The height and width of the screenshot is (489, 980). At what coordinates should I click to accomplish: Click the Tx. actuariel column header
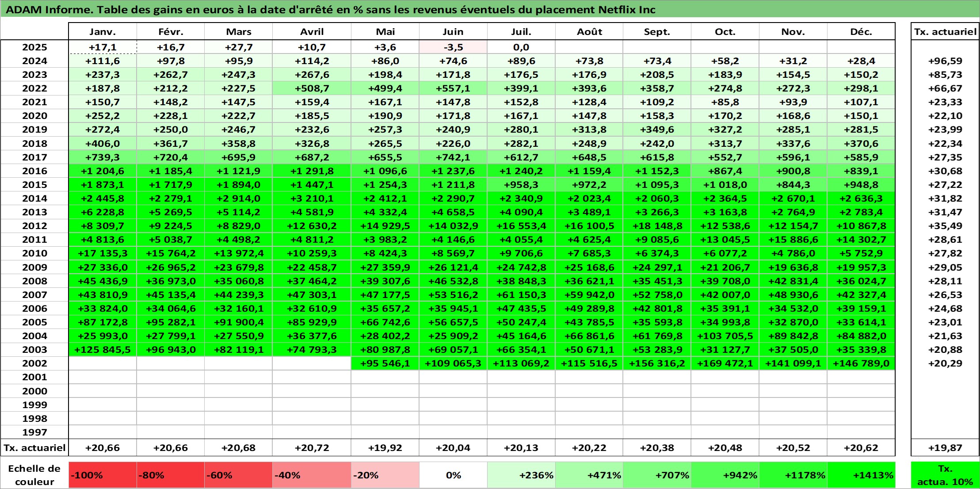(x=945, y=31)
